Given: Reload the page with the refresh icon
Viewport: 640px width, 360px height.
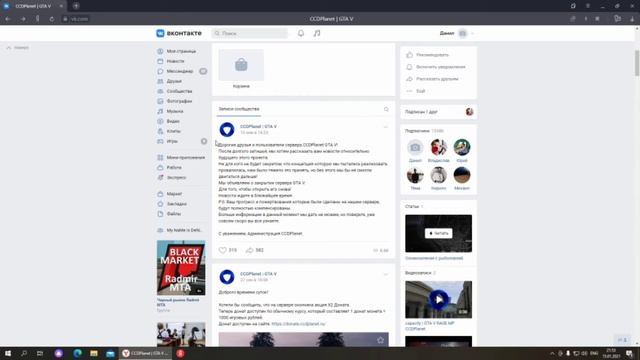Looking at the screenshot, I should tap(52, 19).
